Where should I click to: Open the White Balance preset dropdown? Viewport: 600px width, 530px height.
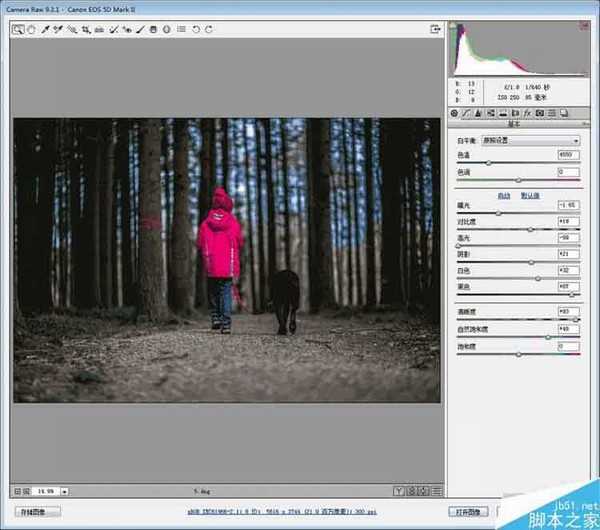(530, 141)
